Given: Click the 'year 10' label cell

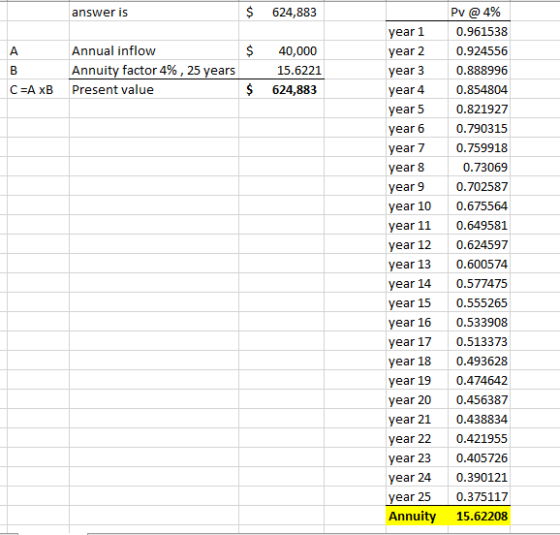Looking at the screenshot, I should point(417,206).
